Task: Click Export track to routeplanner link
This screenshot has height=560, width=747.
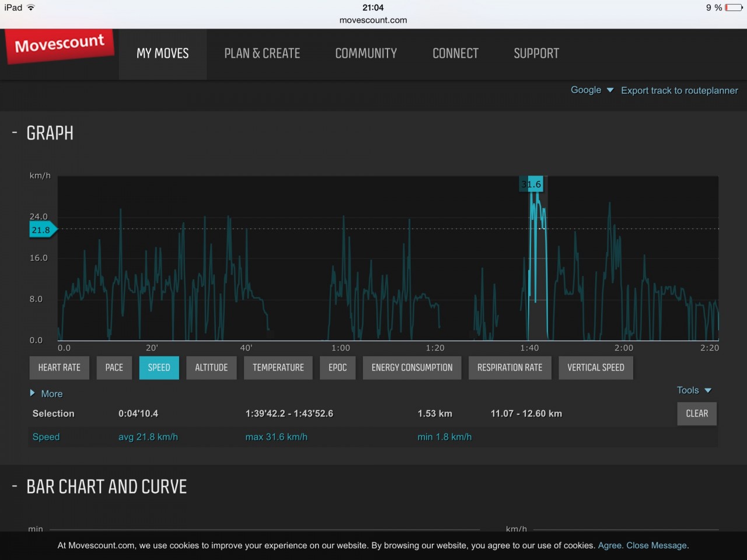Action: click(x=679, y=90)
